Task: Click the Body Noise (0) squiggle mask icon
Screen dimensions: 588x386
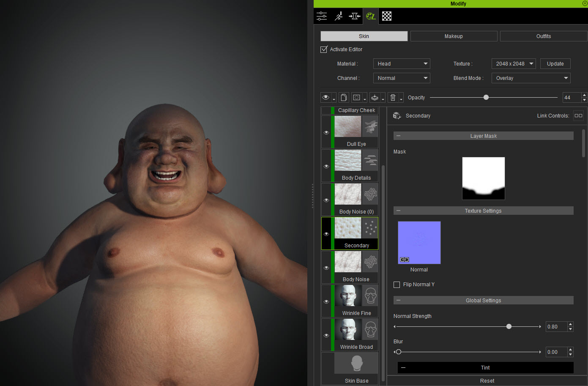Action: [370, 194]
